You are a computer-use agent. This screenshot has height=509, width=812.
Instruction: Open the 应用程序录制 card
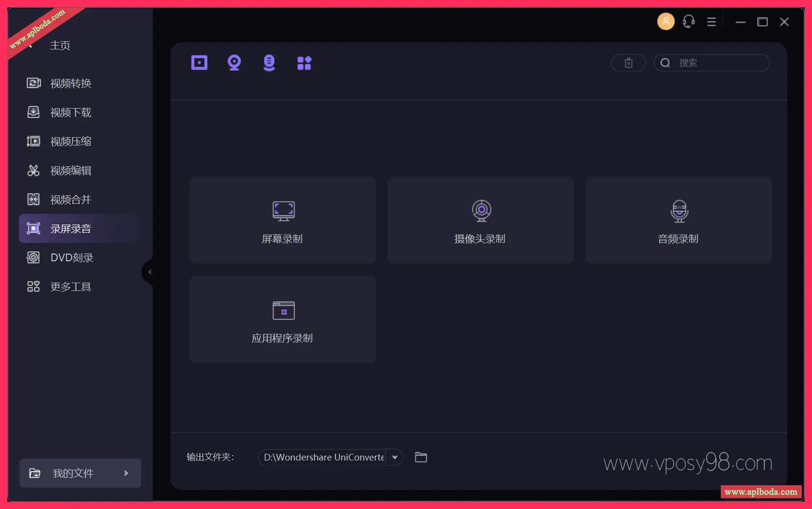[x=283, y=319]
